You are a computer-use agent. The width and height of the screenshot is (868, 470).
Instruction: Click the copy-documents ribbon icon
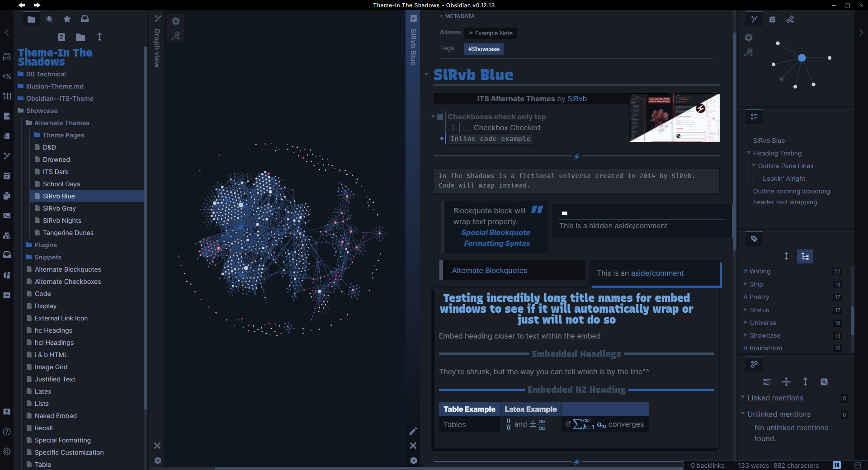tap(7, 196)
